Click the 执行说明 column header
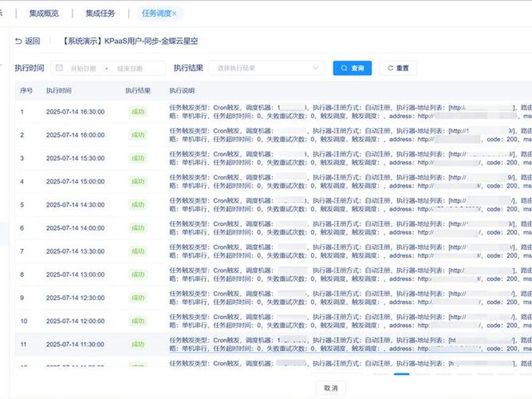Viewport: 532px width, 399px height. coord(182,90)
